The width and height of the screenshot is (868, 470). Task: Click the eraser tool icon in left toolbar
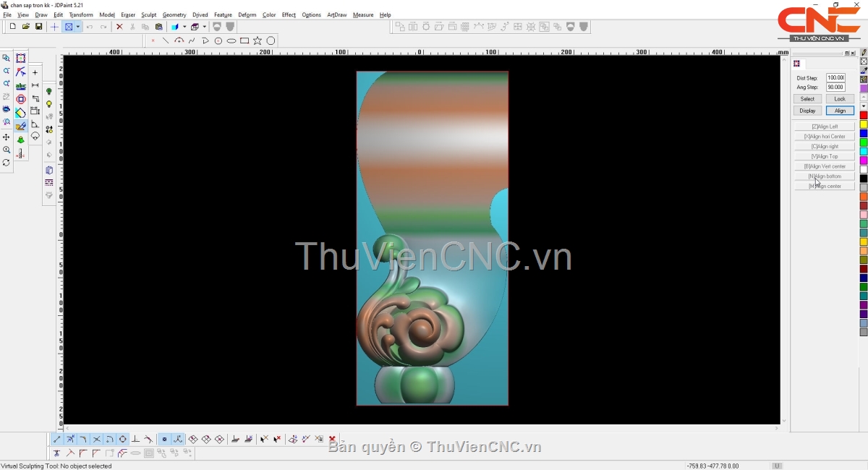click(21, 113)
